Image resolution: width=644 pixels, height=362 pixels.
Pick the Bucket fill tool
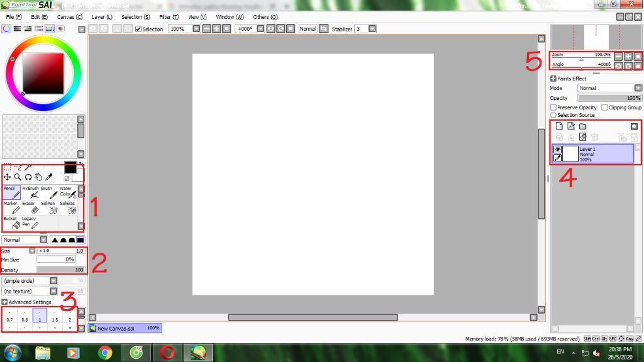pos(11,223)
